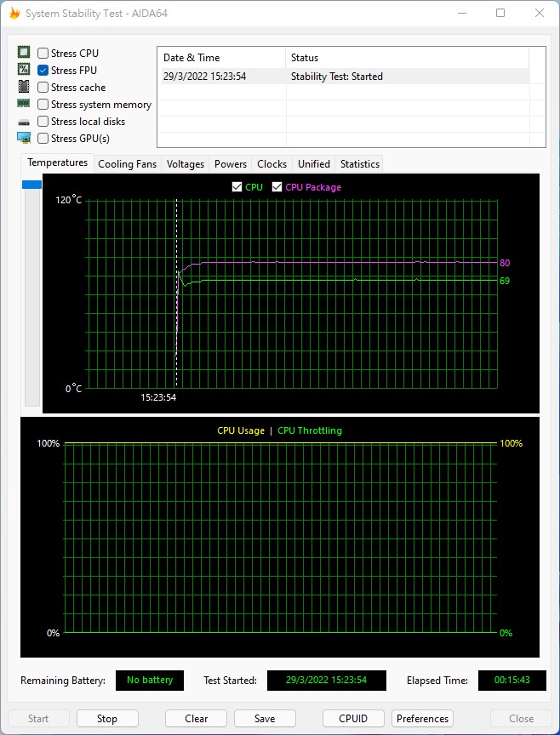Enable the Stress local disks checkbox

[x=43, y=122]
